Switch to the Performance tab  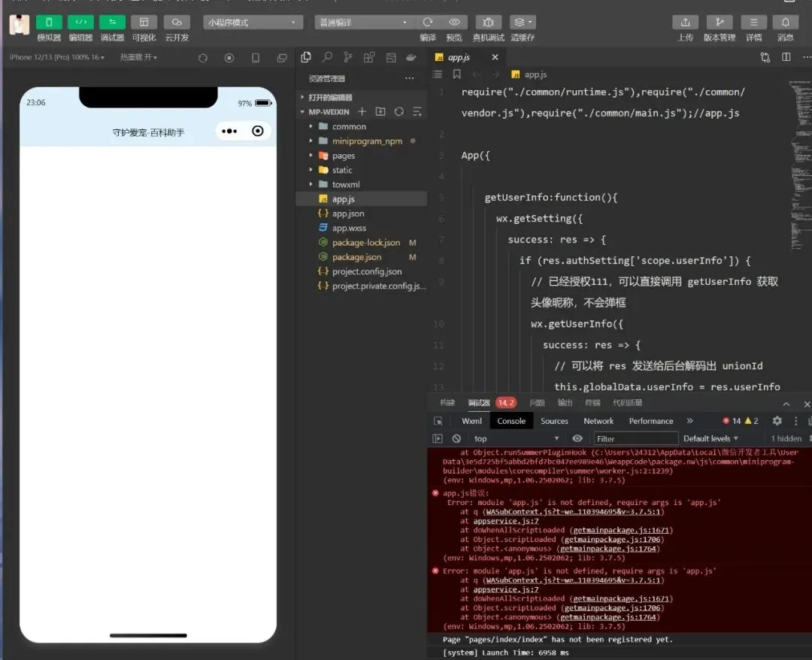pyautogui.click(x=651, y=421)
